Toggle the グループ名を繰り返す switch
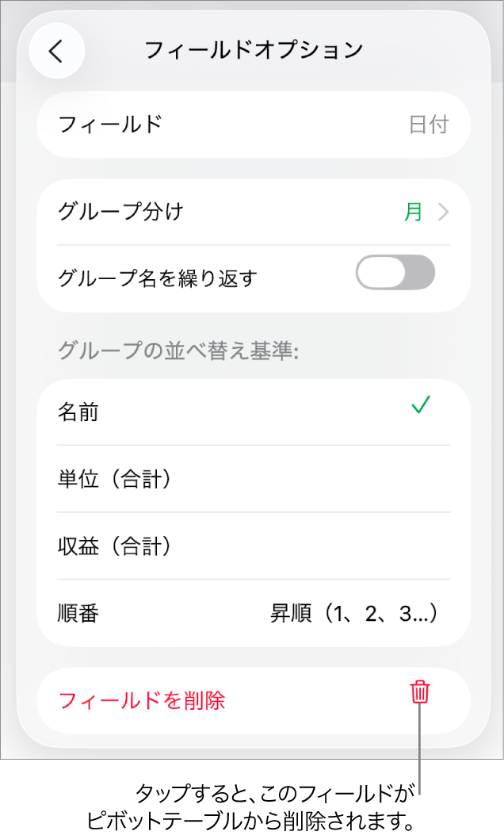The image size is (504, 835). pos(395,272)
